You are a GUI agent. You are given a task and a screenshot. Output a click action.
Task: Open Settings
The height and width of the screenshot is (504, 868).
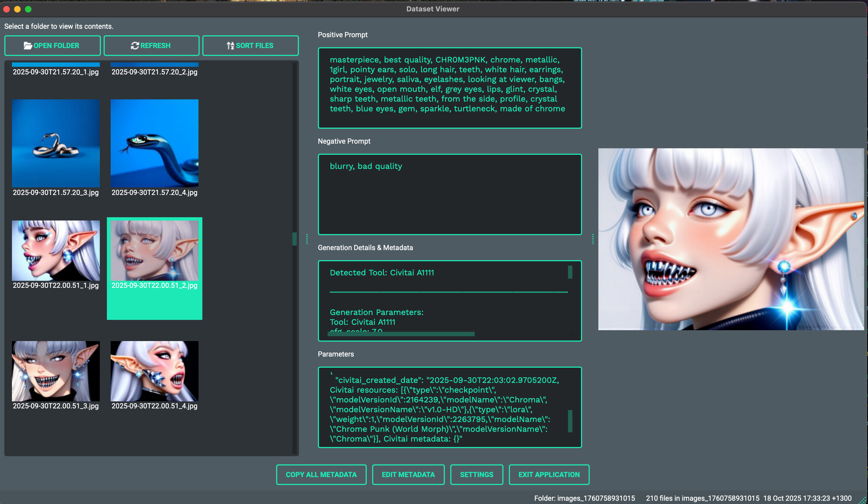click(476, 474)
